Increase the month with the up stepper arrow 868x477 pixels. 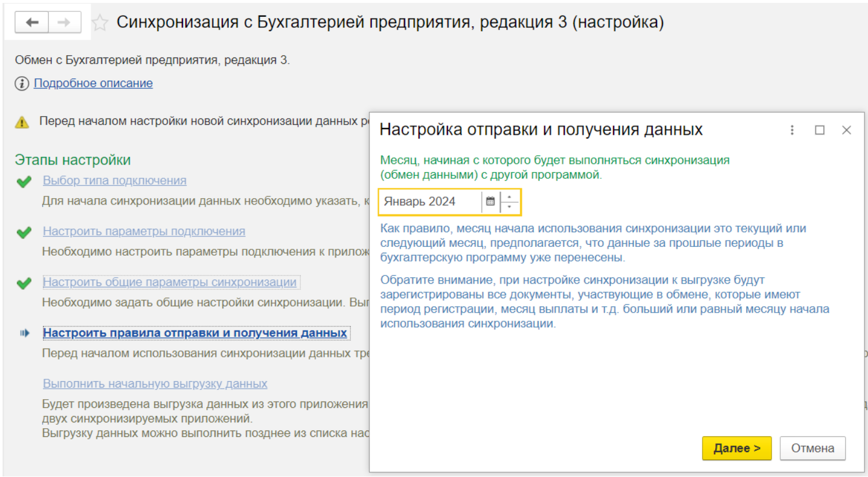tap(510, 197)
